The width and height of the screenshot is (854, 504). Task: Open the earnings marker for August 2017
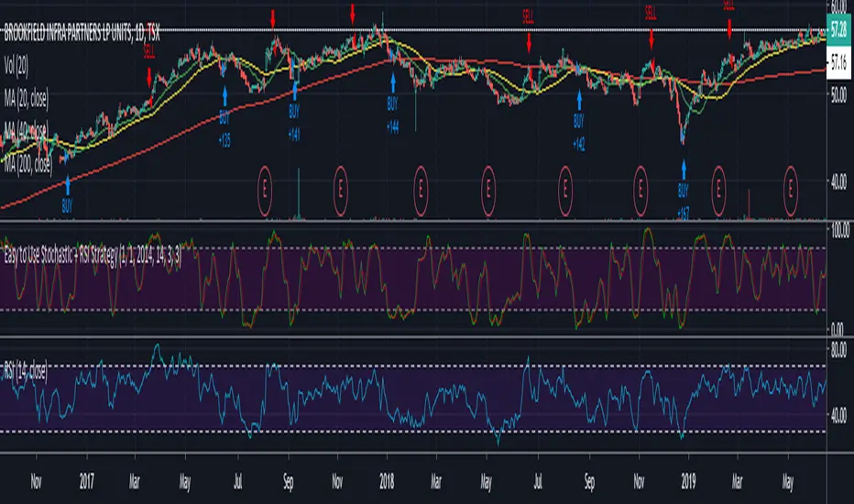click(x=265, y=191)
